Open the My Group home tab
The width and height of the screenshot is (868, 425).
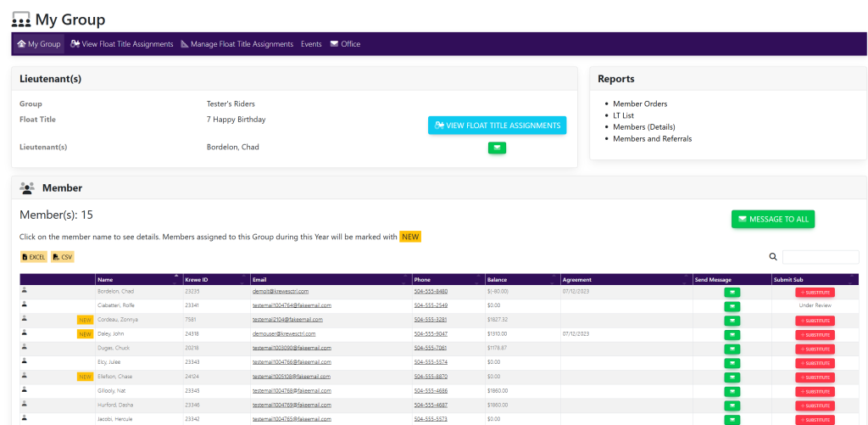click(x=39, y=44)
